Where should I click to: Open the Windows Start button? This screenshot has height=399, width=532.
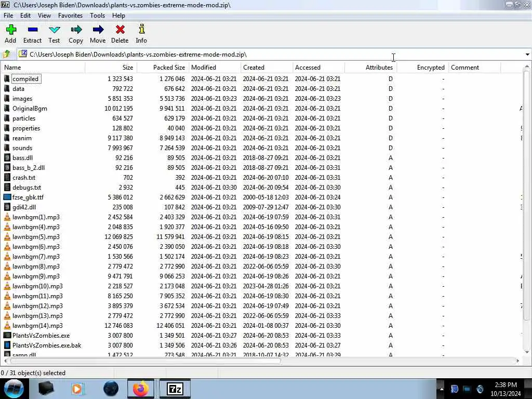coord(14,389)
